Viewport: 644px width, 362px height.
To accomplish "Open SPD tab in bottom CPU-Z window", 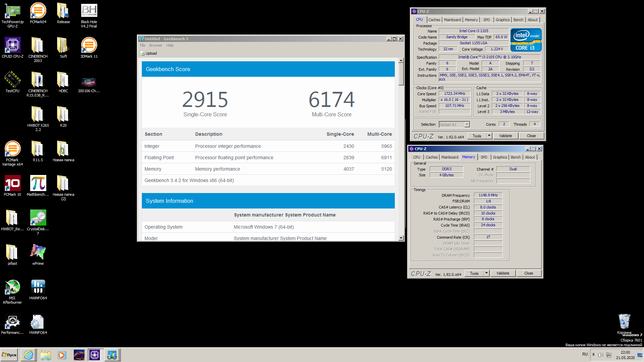I will pos(484,157).
